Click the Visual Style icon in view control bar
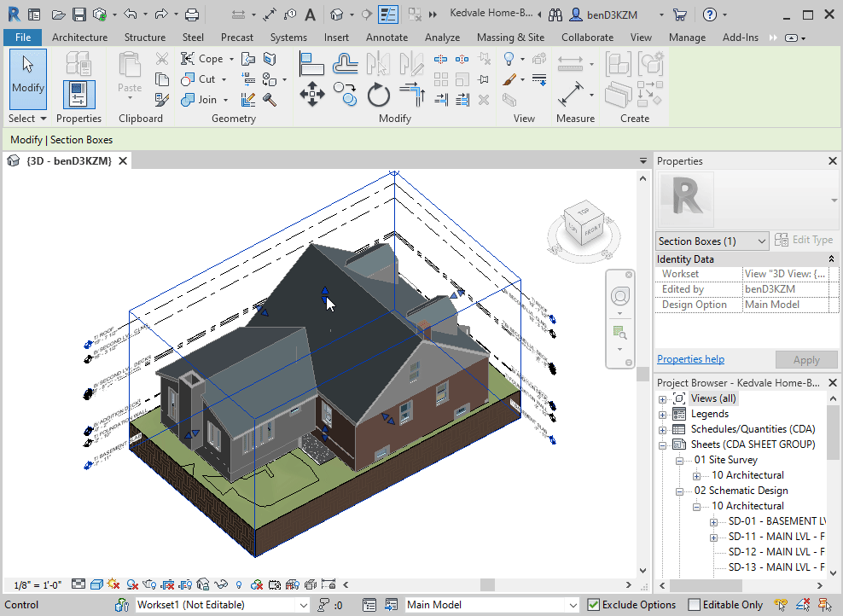 point(96,584)
